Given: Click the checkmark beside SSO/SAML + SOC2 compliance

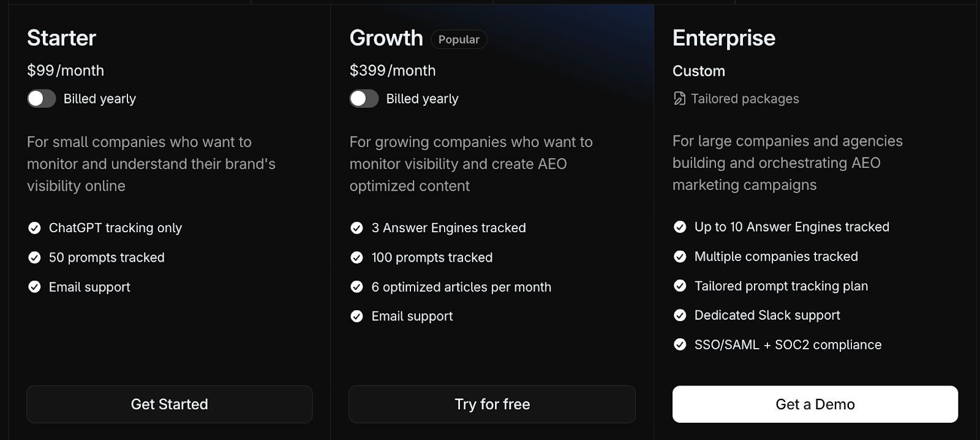Looking at the screenshot, I should [x=680, y=345].
